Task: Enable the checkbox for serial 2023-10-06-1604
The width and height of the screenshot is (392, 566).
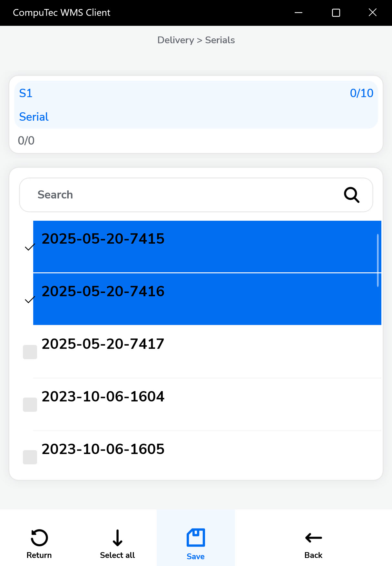Action: 30,405
